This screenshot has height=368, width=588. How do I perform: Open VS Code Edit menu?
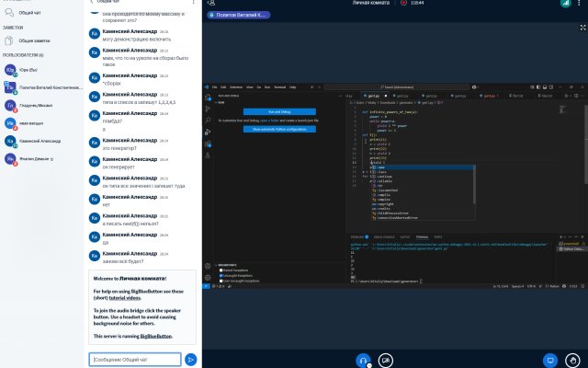(223, 87)
